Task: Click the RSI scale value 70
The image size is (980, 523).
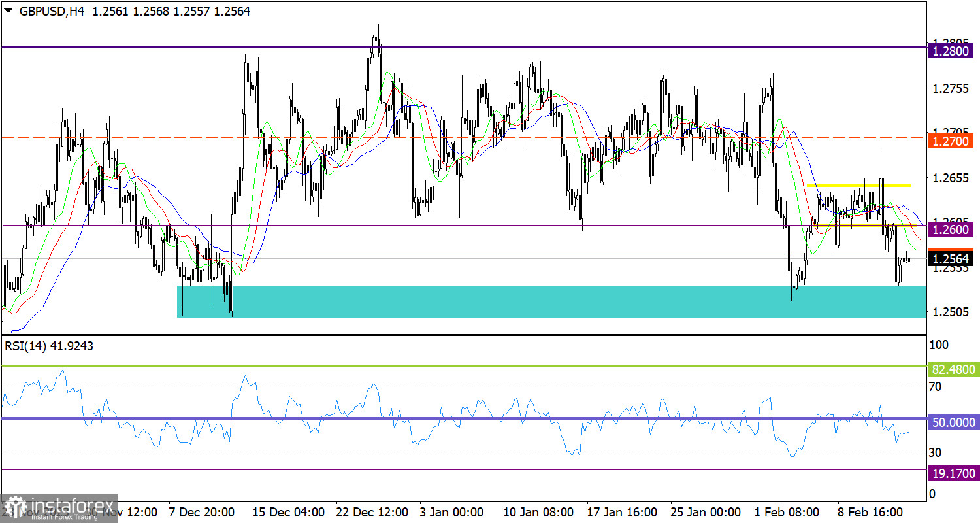Action: (936, 386)
